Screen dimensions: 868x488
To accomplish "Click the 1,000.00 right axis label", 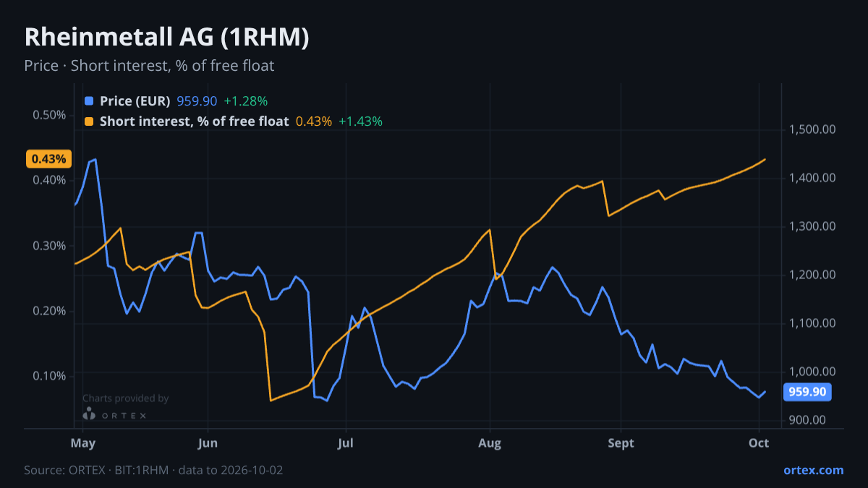I will 812,372.
